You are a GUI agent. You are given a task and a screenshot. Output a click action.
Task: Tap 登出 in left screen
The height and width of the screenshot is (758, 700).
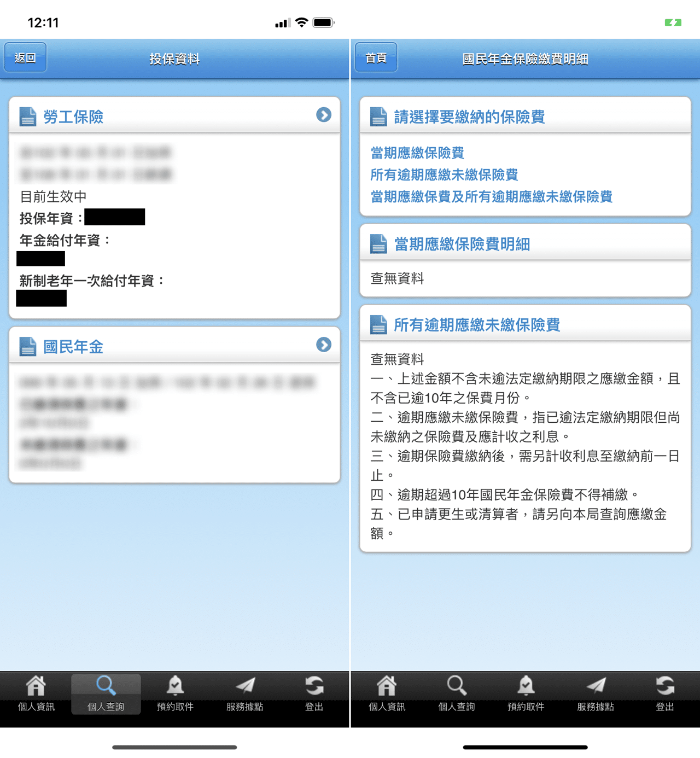coord(314,694)
